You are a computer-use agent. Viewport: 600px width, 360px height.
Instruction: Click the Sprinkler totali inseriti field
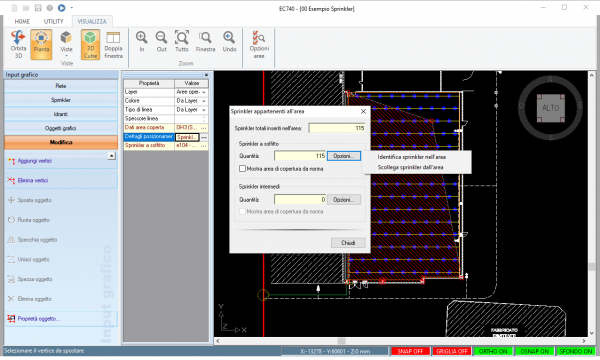337,128
